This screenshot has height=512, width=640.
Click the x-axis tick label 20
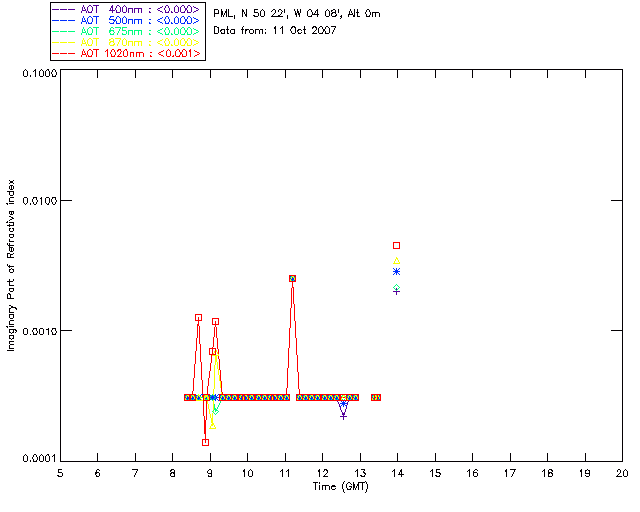coord(622,473)
